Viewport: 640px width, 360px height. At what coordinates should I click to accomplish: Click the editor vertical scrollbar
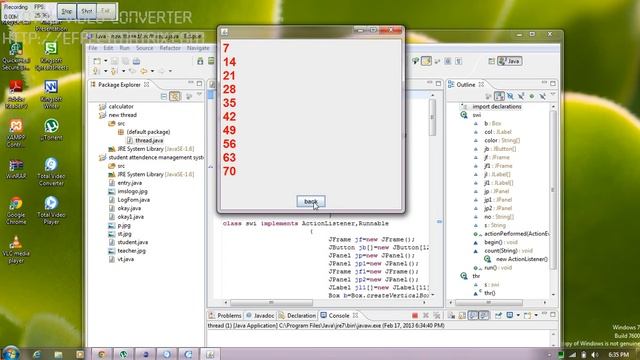(x=432, y=118)
